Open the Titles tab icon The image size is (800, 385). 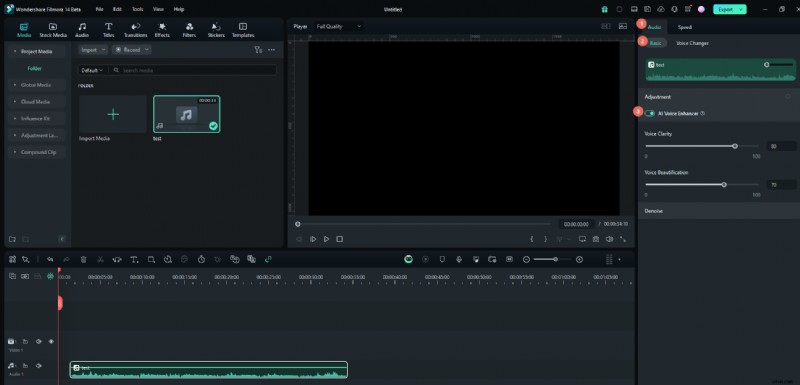[x=109, y=27]
